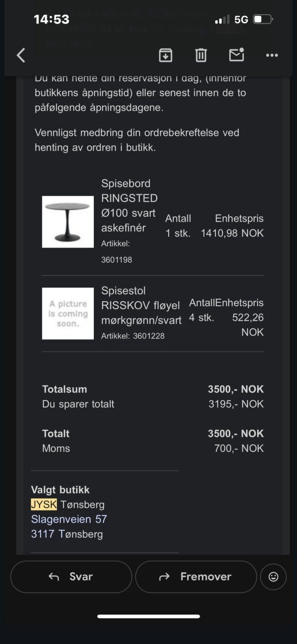
Task: Tap the 14:53 clock in status bar
Action: point(51,19)
